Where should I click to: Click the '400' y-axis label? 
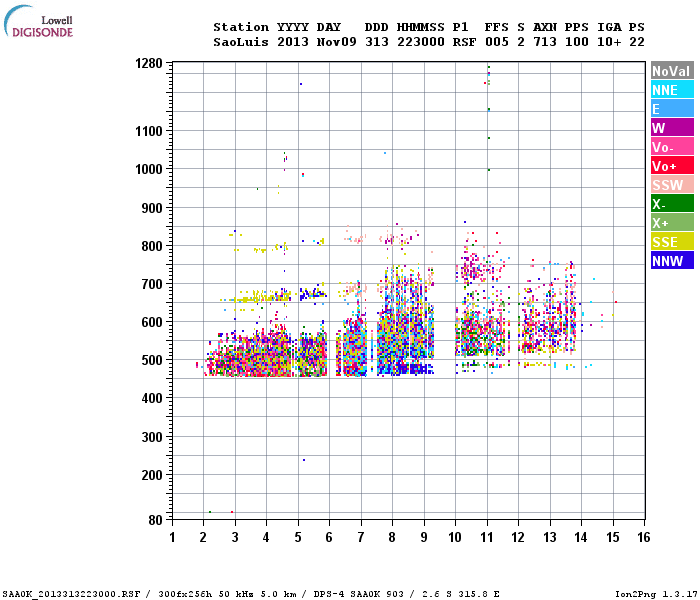click(152, 398)
